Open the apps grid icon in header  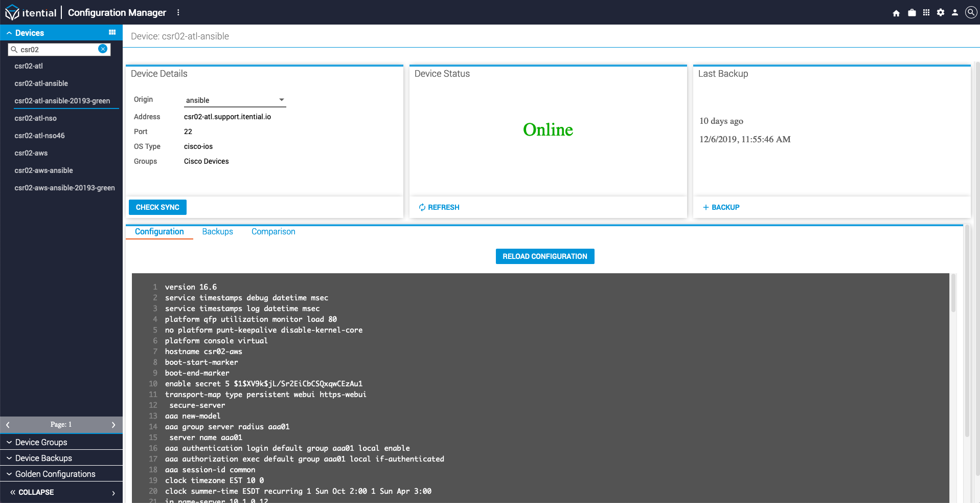point(926,13)
